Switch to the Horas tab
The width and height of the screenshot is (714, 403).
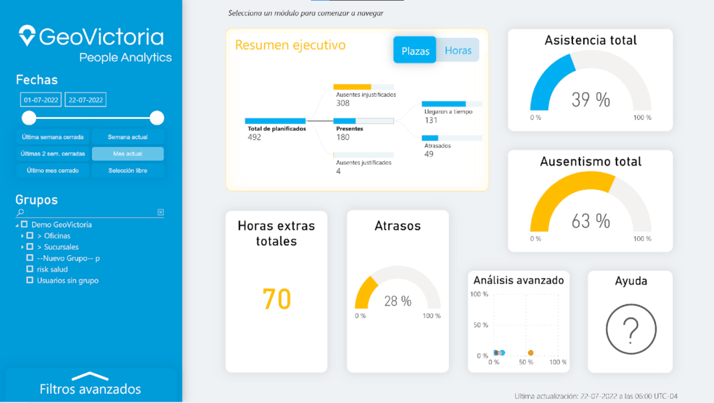(x=458, y=50)
